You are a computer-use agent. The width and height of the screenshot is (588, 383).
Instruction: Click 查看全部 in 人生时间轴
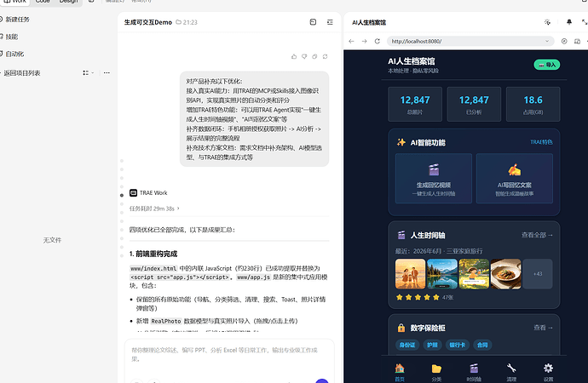click(537, 235)
